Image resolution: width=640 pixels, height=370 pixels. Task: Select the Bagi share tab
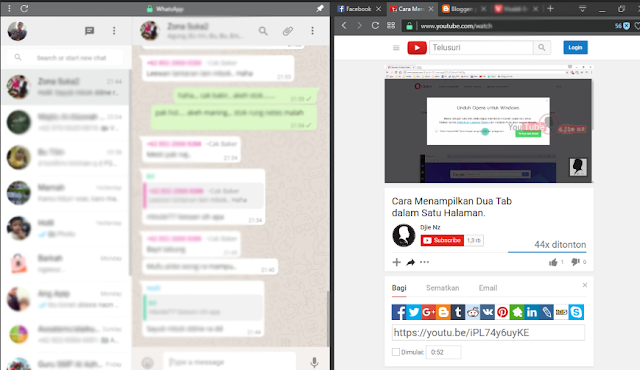click(399, 288)
